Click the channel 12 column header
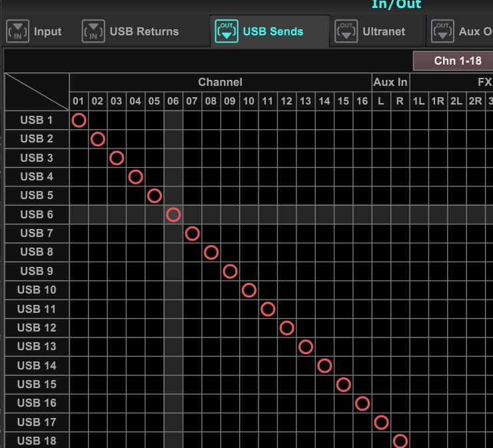The width and height of the screenshot is (493, 448). pos(286,101)
